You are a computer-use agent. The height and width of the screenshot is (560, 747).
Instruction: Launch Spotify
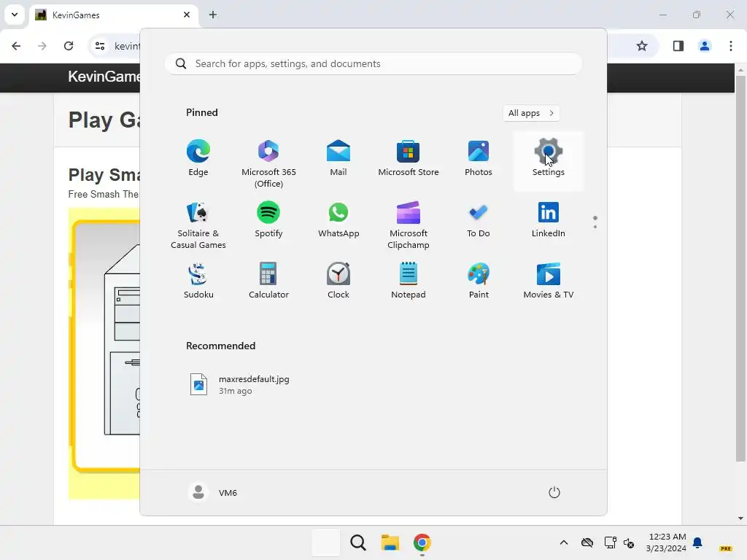(x=268, y=219)
